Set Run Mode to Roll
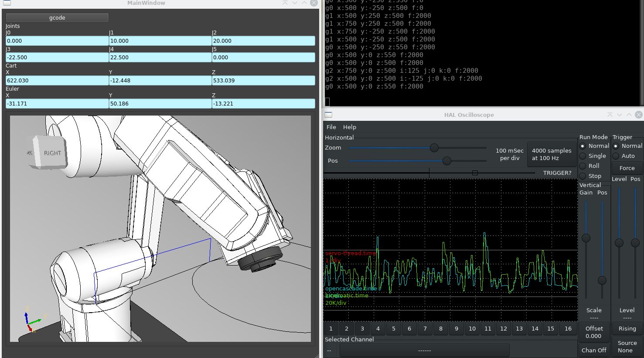644x358 pixels. point(583,166)
